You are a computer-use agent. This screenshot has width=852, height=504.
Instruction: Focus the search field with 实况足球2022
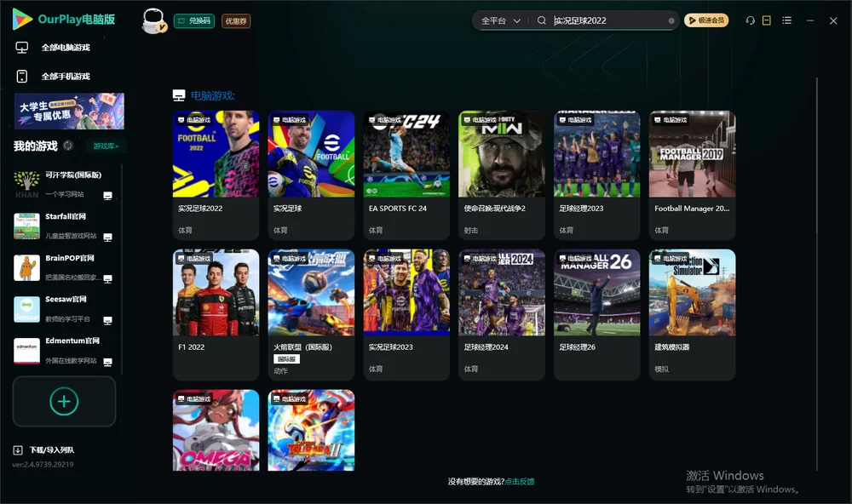pos(608,20)
